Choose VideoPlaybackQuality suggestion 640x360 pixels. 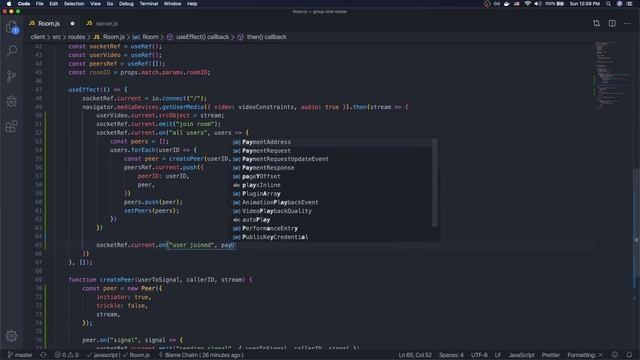[x=332, y=211]
